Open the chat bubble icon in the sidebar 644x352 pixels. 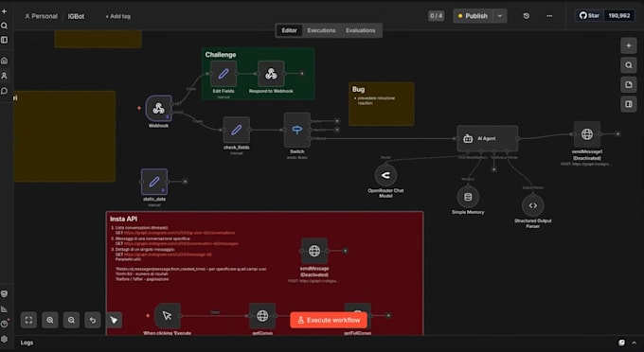point(4,91)
